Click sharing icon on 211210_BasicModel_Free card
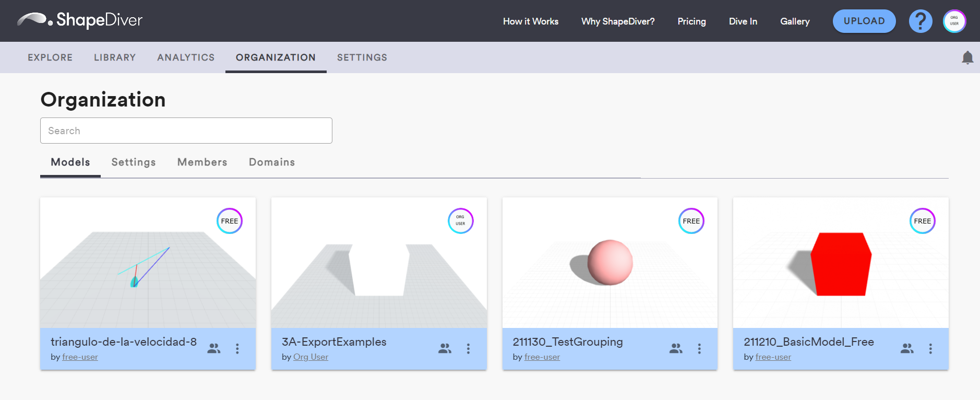This screenshot has width=980, height=400. click(907, 349)
